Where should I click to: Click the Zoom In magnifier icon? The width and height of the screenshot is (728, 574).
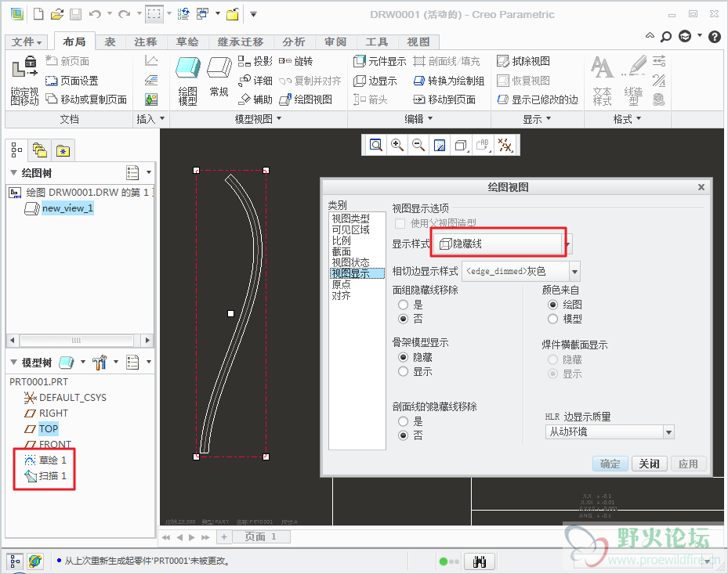click(x=397, y=145)
